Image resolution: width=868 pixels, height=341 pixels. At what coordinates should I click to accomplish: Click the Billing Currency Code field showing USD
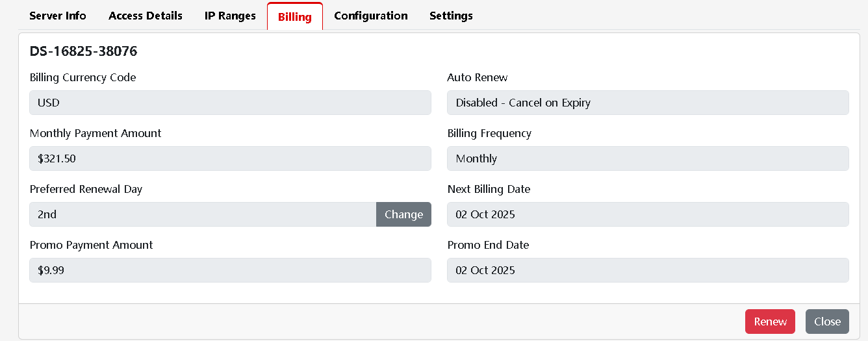tap(230, 103)
